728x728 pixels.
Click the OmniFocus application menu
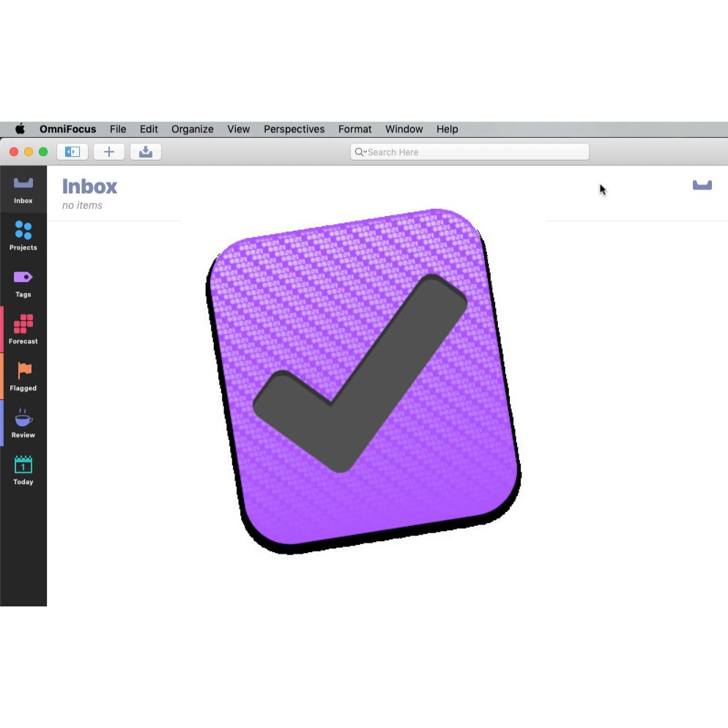(x=67, y=129)
